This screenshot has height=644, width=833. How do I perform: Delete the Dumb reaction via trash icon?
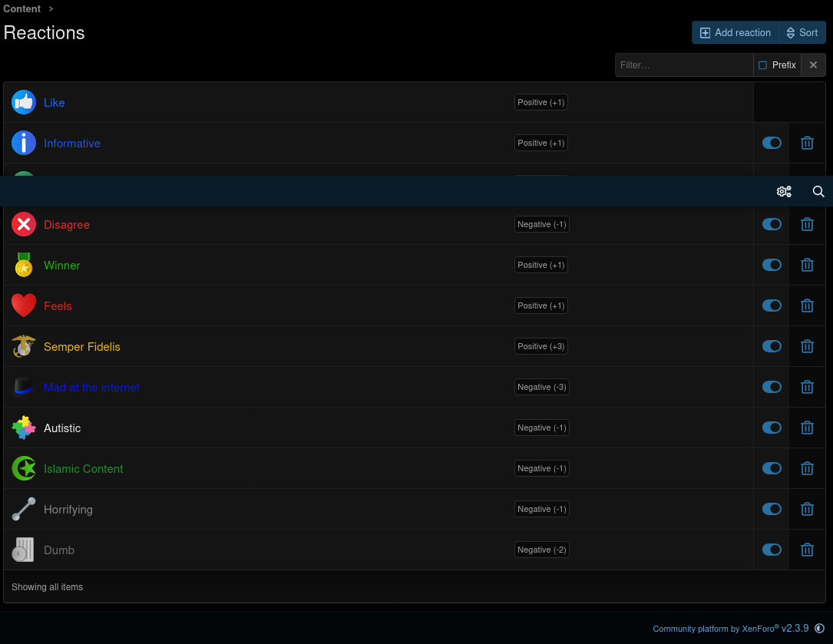[807, 550]
